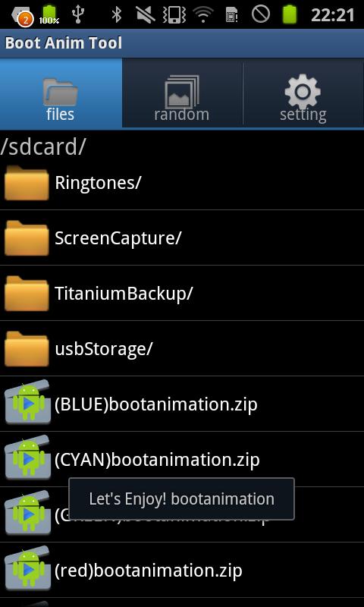The height and width of the screenshot is (607, 364).
Task: Select (BLUE)bootanimation.zip file
Action: point(182,404)
